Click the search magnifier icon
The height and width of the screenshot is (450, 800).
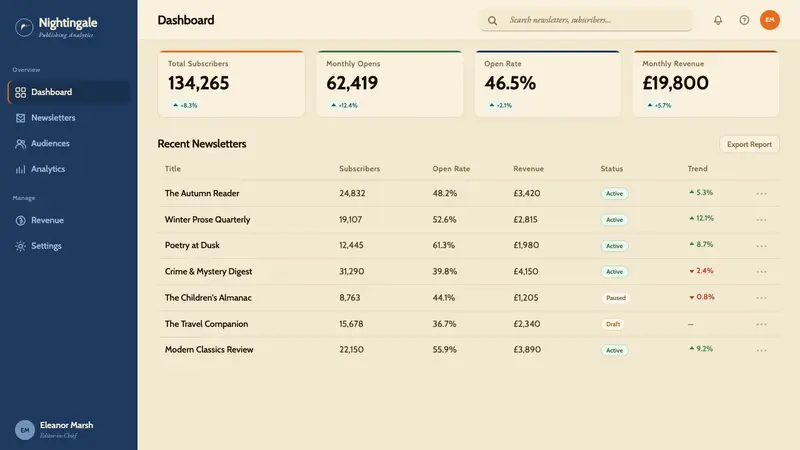click(492, 20)
